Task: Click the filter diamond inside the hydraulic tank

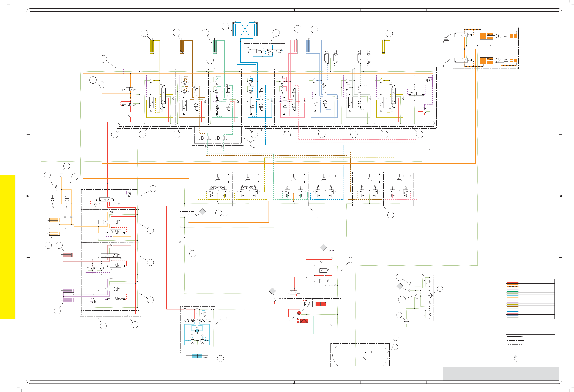Action: [x=366, y=357]
